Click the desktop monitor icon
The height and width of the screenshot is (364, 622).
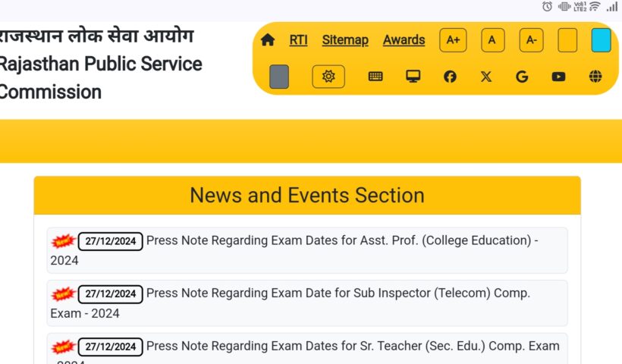click(413, 77)
